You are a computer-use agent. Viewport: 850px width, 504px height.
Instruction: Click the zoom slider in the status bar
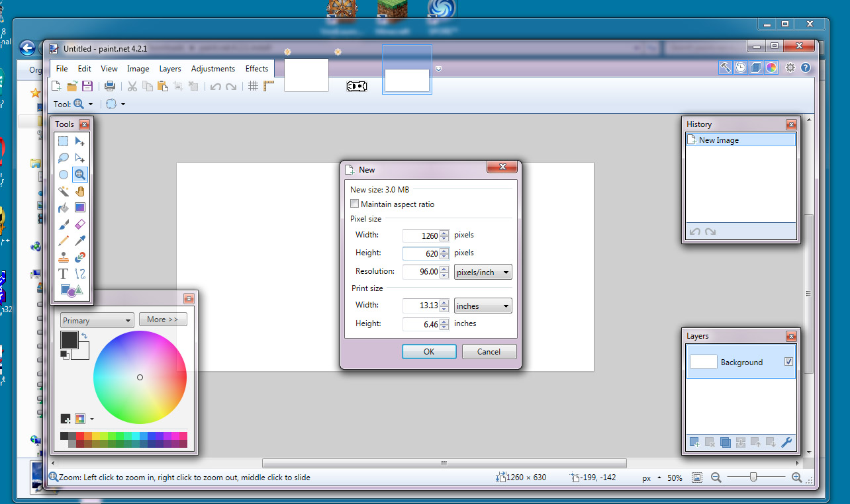coord(753,478)
